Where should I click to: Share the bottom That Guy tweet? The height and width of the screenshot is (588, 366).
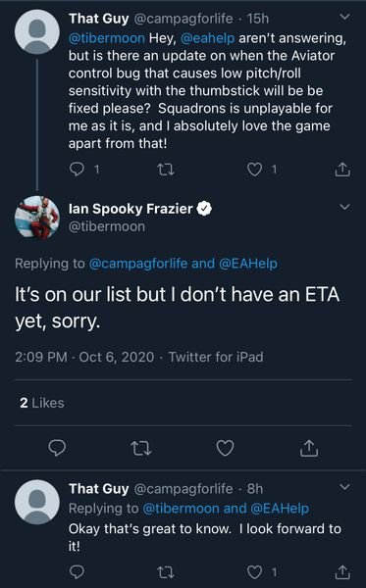[342, 572]
